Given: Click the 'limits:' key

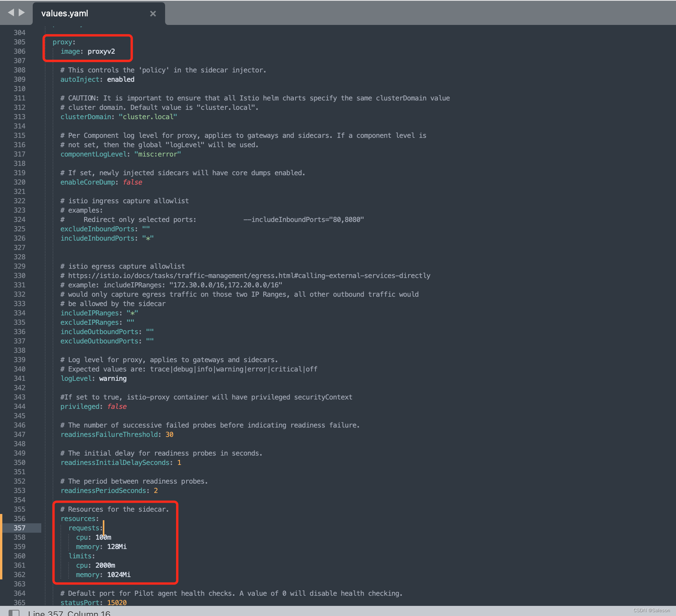Looking at the screenshot, I should click(x=82, y=556).
